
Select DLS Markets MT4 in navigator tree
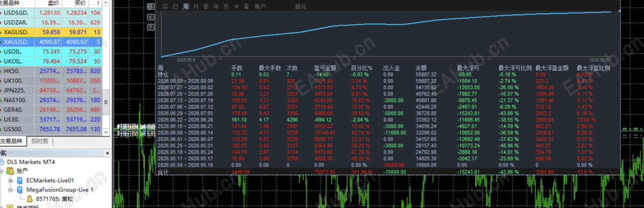pyautogui.click(x=31, y=162)
